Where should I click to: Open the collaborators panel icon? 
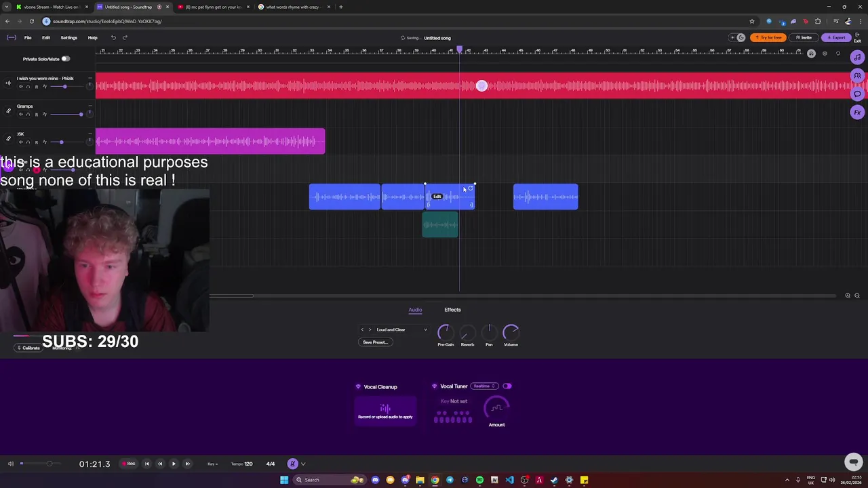[x=858, y=76]
